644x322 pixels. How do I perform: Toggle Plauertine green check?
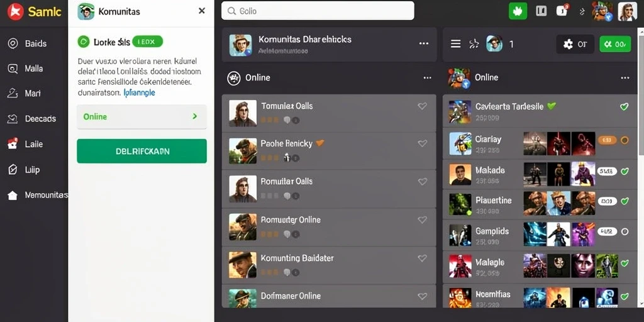pos(625,201)
